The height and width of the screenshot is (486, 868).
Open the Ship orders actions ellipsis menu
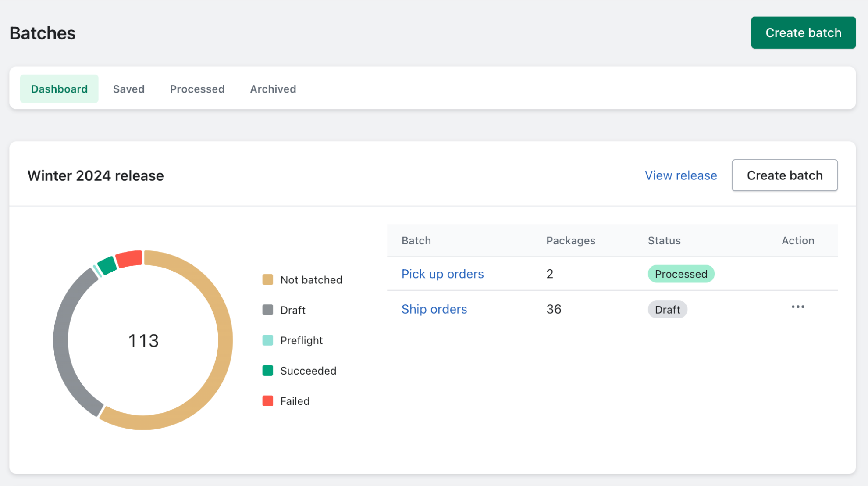click(797, 307)
